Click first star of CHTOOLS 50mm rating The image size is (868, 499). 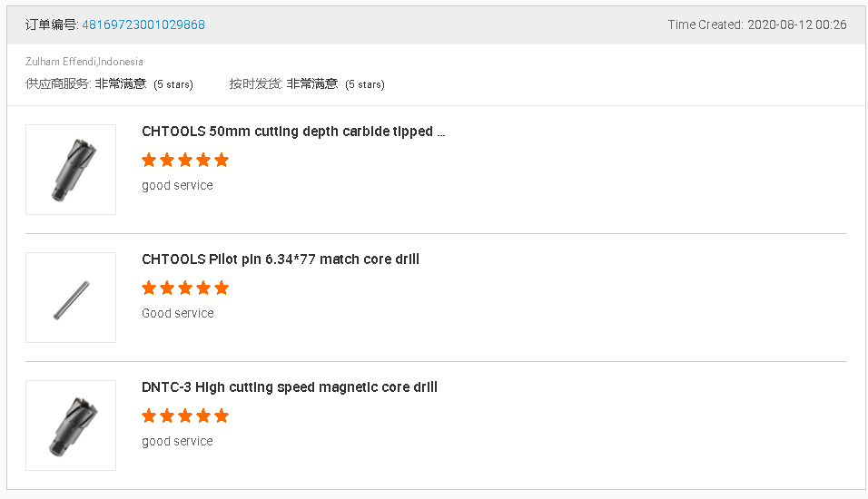pyautogui.click(x=150, y=161)
